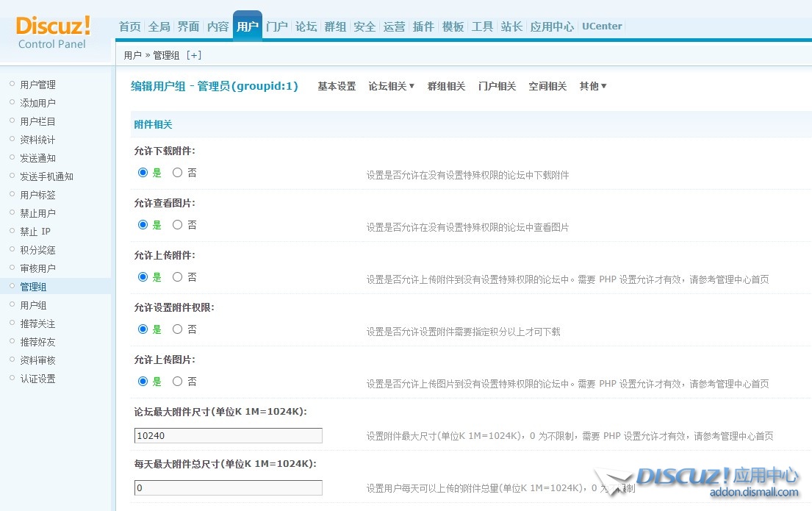This screenshot has height=511, width=812.
Task: Open 发送通知 in the sidebar
Action: (37, 158)
